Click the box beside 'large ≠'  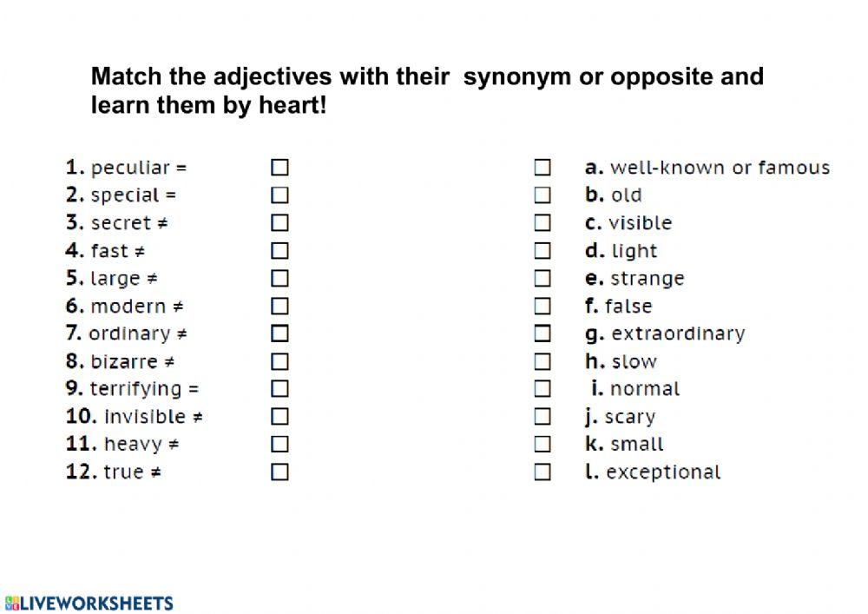coord(279,279)
